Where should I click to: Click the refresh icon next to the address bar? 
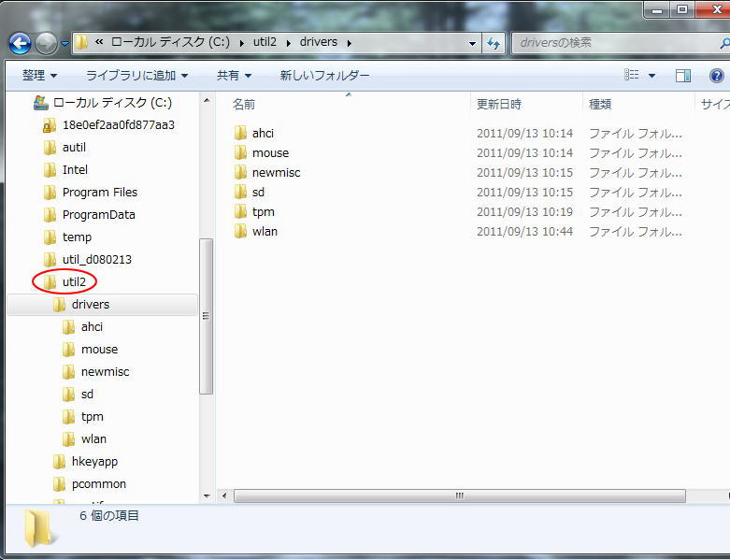click(493, 43)
